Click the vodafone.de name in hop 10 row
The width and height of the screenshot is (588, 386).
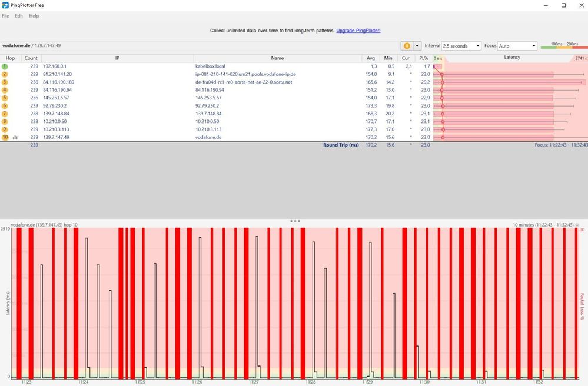pyautogui.click(x=208, y=137)
